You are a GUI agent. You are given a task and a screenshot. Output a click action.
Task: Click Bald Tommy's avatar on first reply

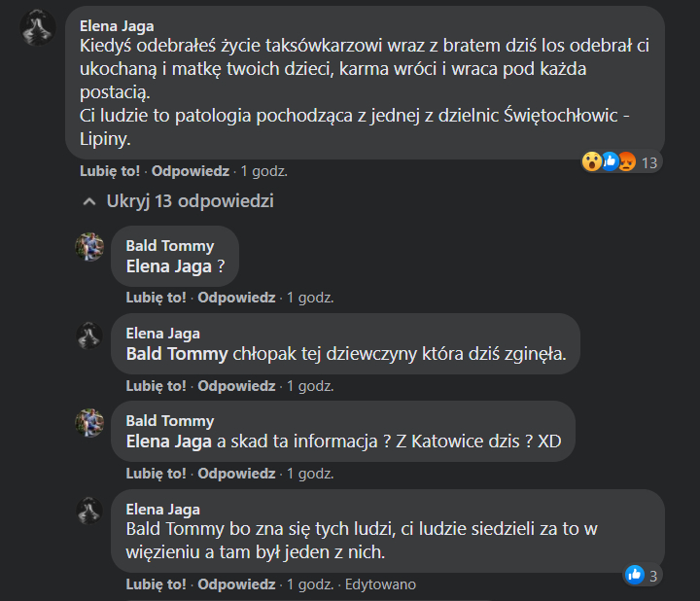pos(89,246)
